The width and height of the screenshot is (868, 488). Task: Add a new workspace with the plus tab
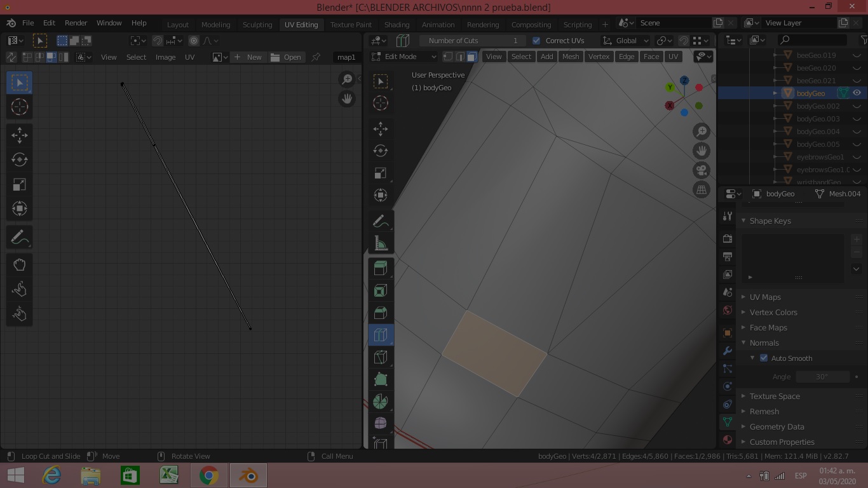pyautogui.click(x=605, y=25)
